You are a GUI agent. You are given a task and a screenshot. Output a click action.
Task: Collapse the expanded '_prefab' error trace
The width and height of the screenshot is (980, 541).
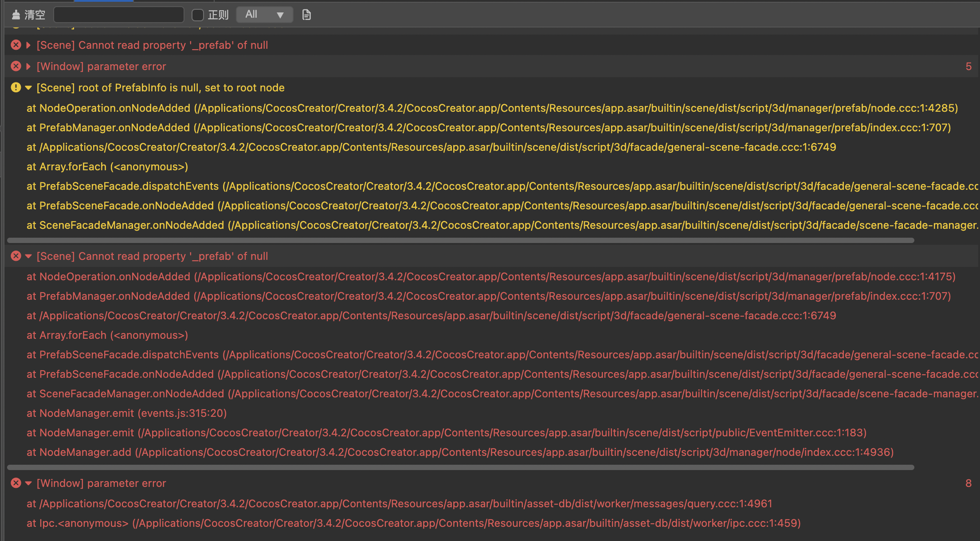point(28,256)
